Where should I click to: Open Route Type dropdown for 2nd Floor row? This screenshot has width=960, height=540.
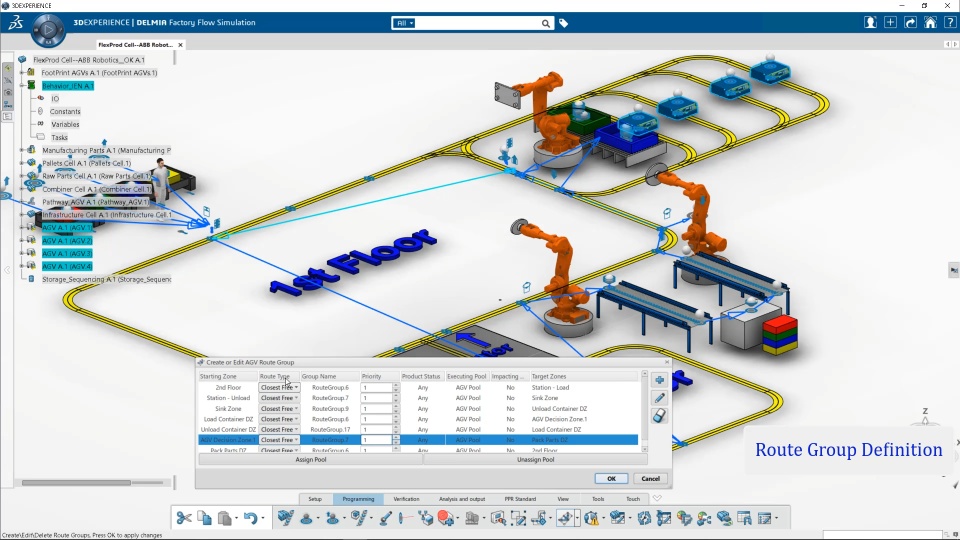(x=279, y=388)
